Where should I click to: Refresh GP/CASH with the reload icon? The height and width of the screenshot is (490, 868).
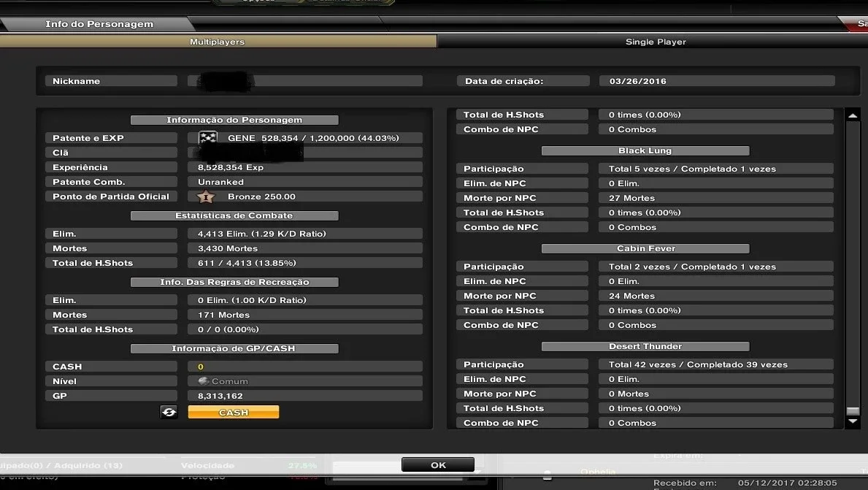[169, 412]
